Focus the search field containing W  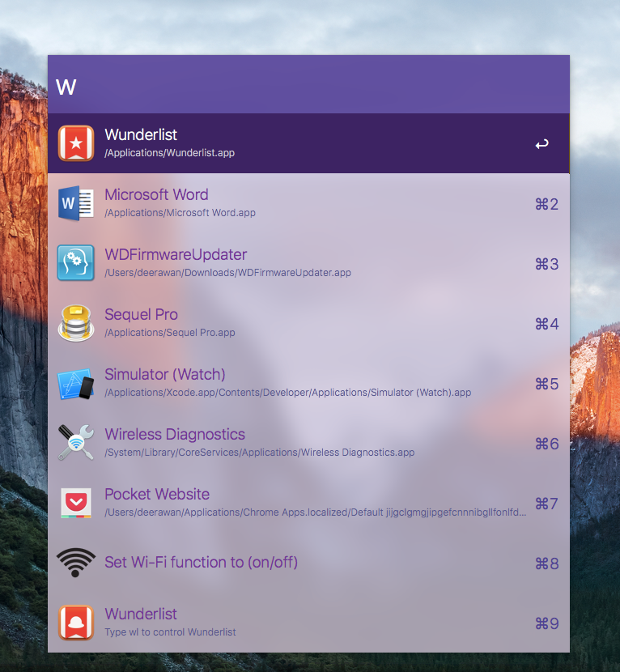pos(308,84)
